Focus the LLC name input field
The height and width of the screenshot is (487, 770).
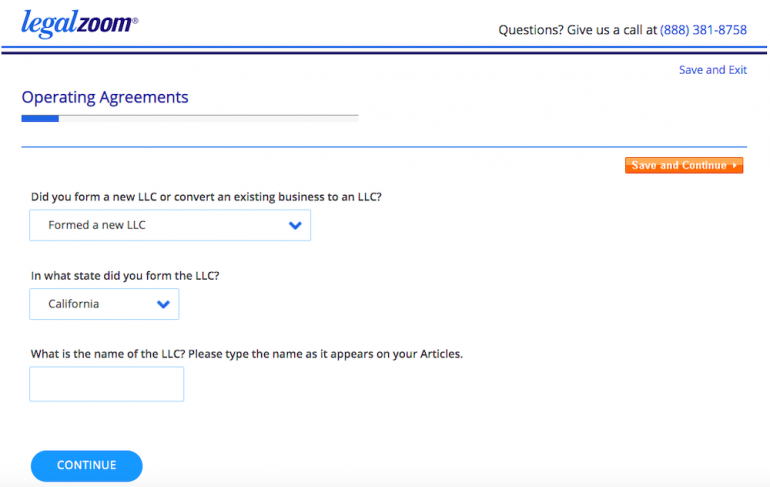pyautogui.click(x=106, y=384)
